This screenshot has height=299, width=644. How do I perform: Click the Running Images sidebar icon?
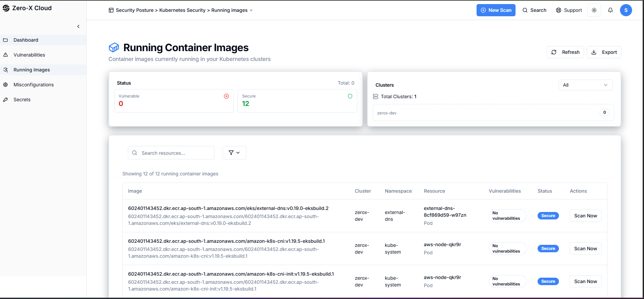(5, 70)
